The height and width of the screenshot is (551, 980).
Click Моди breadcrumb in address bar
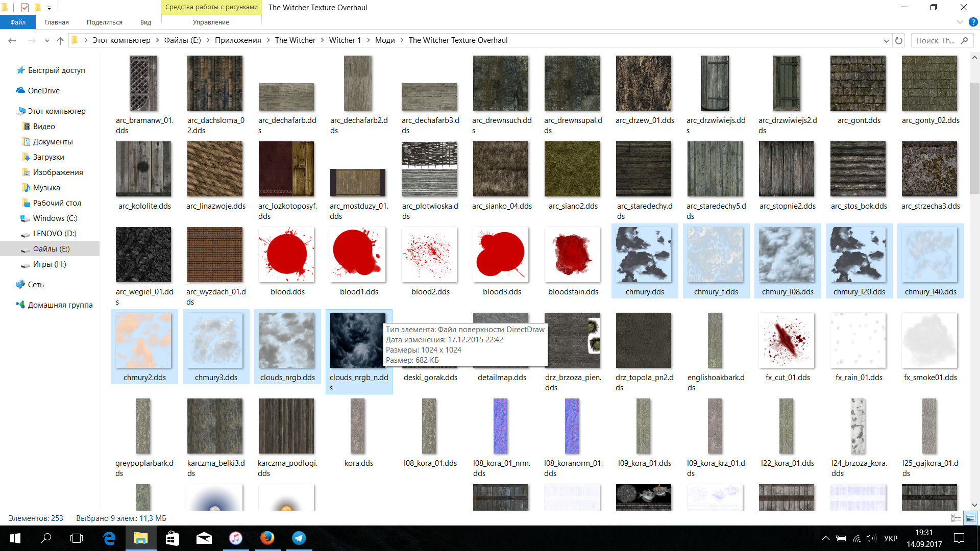click(x=385, y=40)
